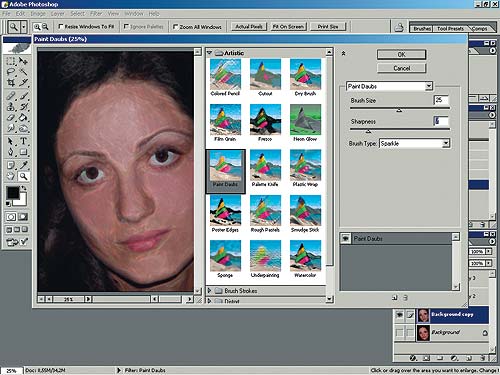Click the Sharpness value field
Screen dimensions: 500x375
[441, 121]
